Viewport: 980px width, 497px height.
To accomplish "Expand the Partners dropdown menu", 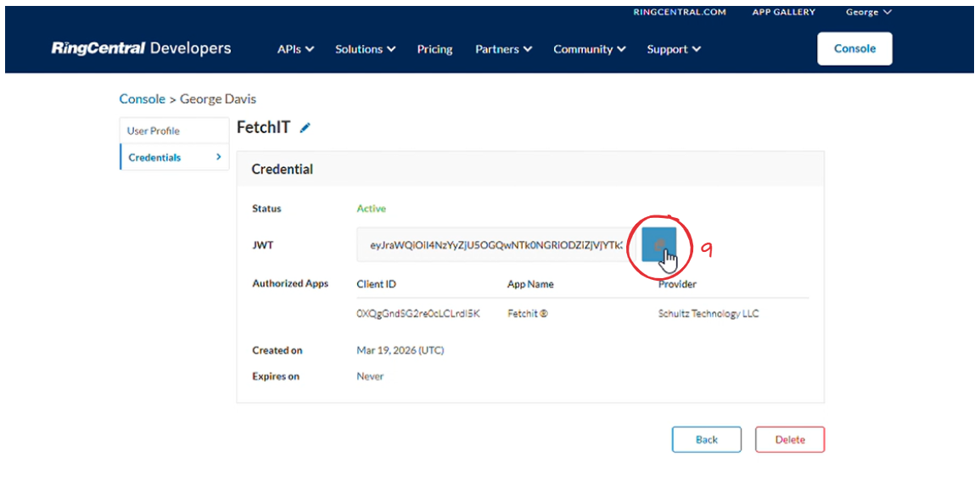I will 503,49.
